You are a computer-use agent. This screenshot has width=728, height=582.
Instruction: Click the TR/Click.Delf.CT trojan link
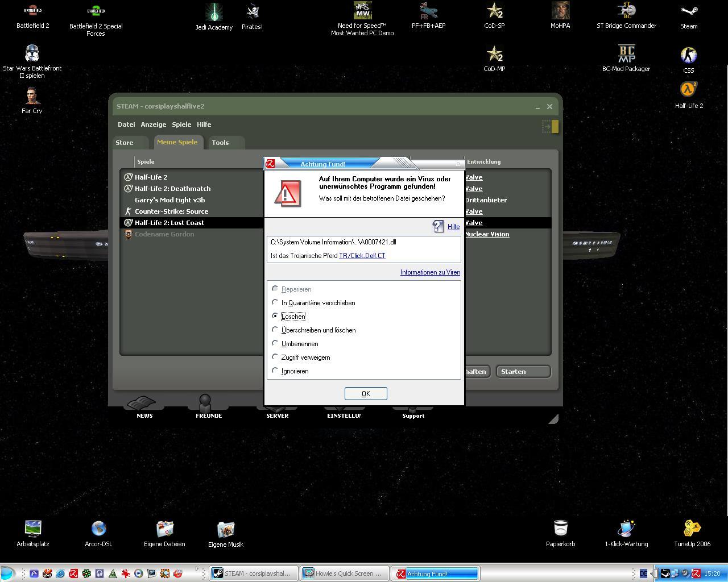(362, 256)
